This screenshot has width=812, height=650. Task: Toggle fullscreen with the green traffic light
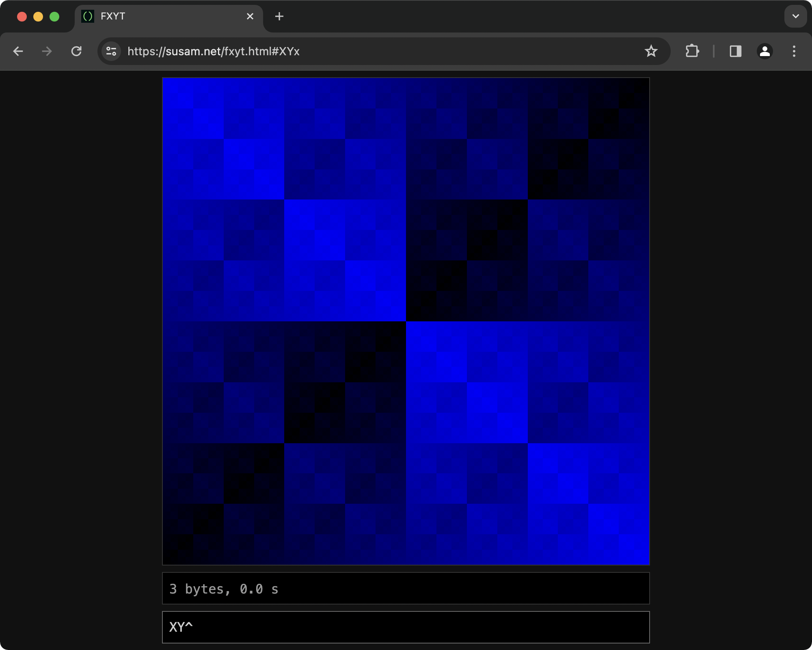point(54,16)
